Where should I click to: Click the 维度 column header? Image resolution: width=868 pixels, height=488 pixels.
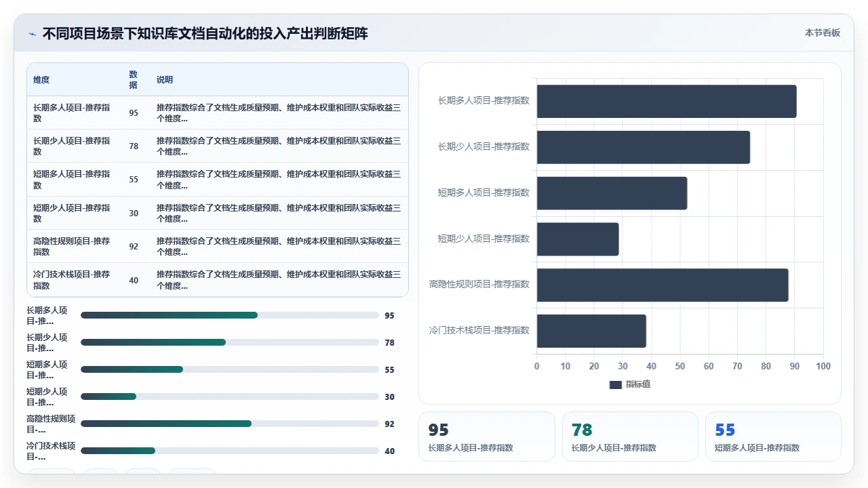click(41, 79)
